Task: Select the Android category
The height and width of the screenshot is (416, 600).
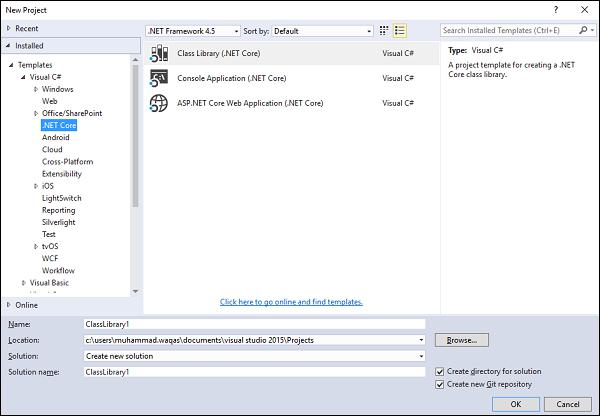Action: (56, 137)
